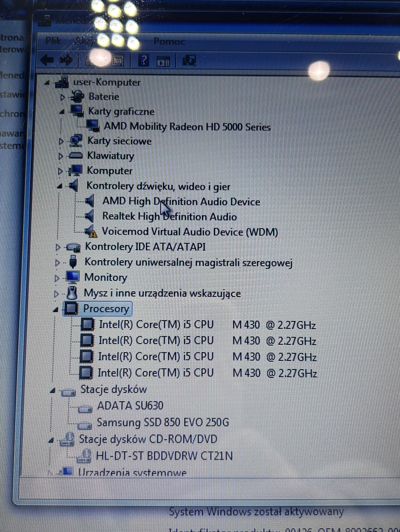Click the Back arrow toolbar icon
This screenshot has height=532, width=400.
47,60
